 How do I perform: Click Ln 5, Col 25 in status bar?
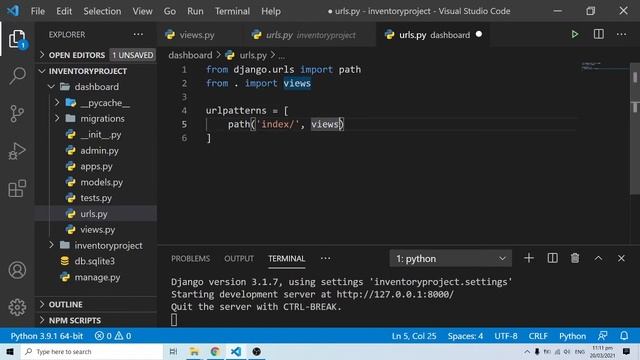[x=414, y=336]
